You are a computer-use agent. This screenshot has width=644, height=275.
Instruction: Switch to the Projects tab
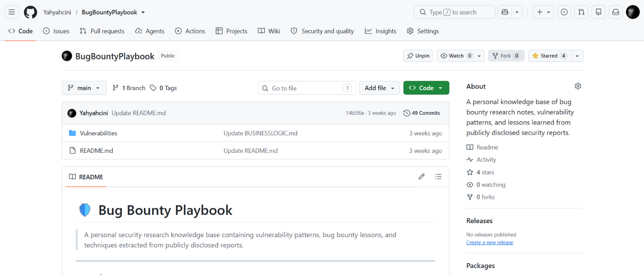(232, 31)
